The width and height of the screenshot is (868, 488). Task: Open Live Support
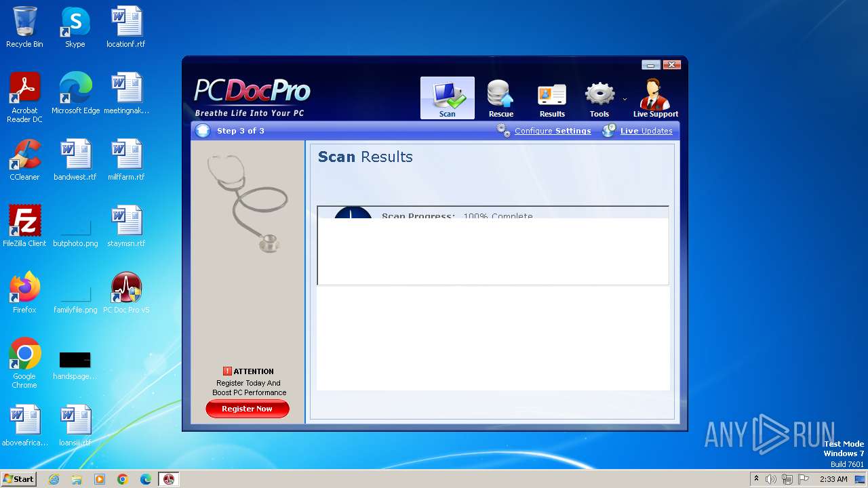[x=655, y=98]
